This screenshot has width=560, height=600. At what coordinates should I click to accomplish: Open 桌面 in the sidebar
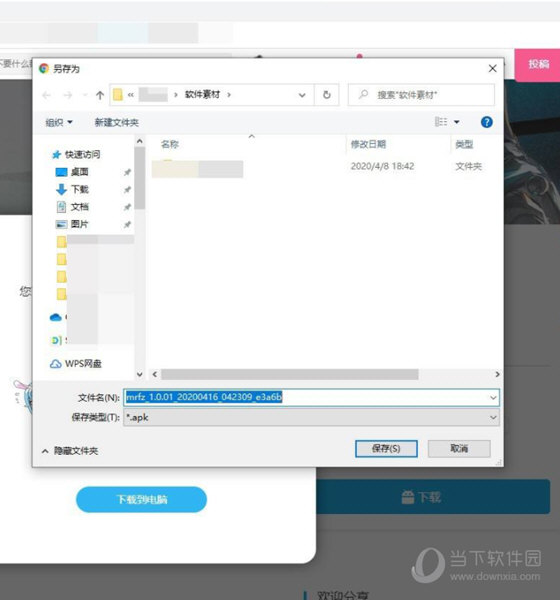point(72,172)
